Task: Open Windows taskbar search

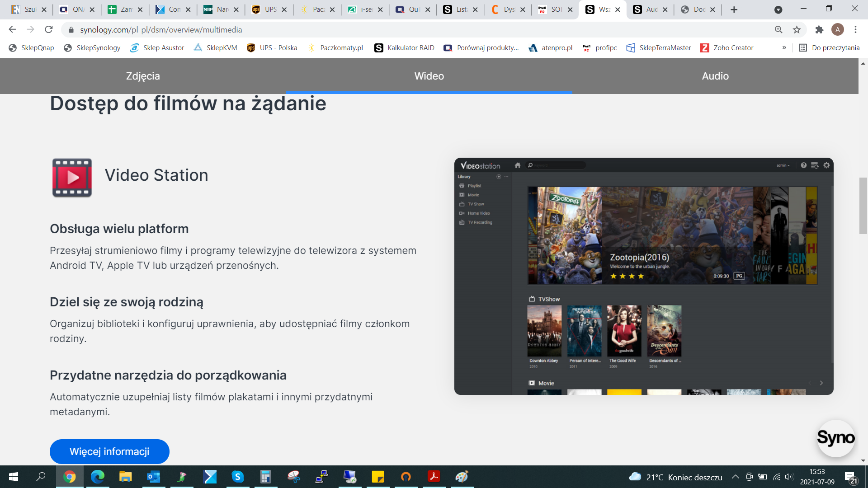Action: 41,477
